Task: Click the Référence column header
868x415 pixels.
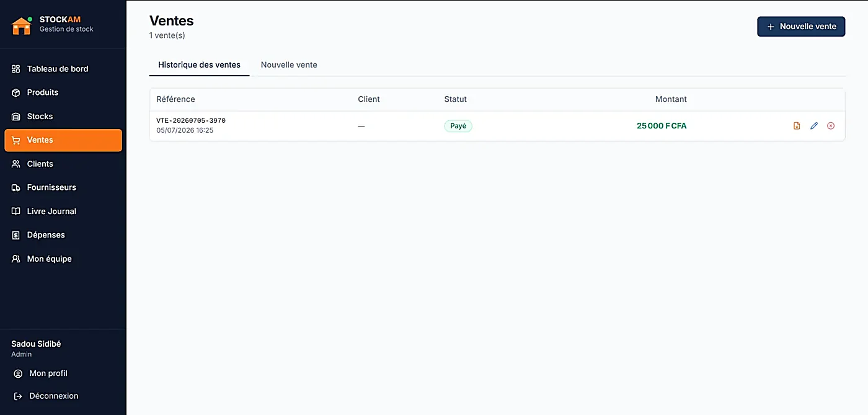Action: tap(175, 99)
